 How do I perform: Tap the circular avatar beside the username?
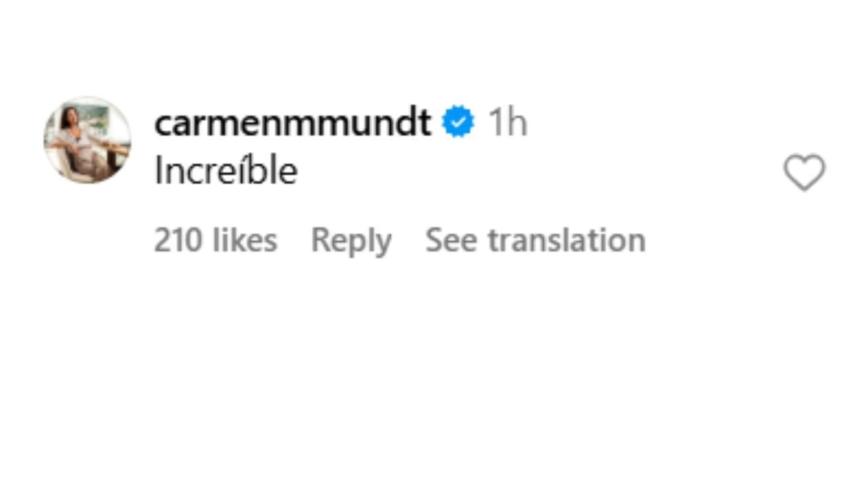(88, 140)
